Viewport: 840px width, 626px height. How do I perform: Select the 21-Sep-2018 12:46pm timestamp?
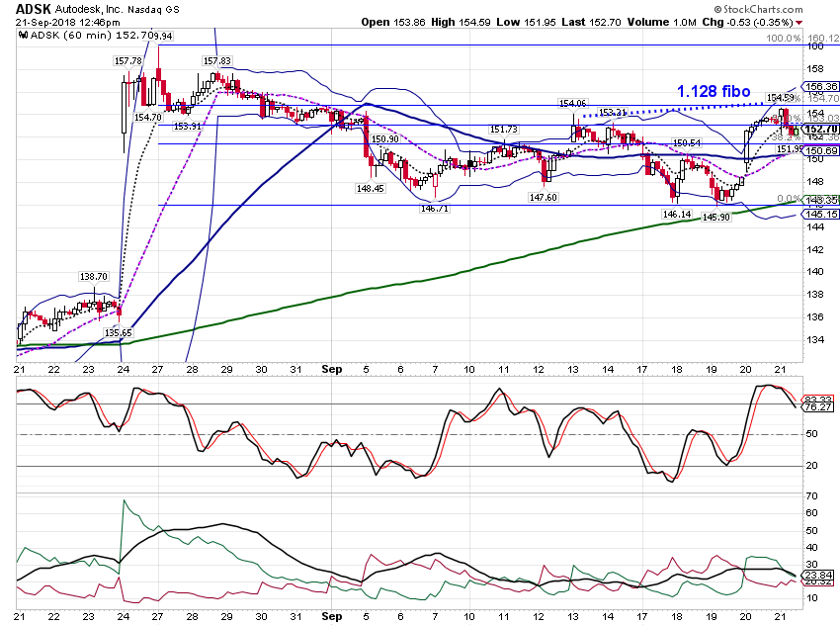click(x=67, y=23)
